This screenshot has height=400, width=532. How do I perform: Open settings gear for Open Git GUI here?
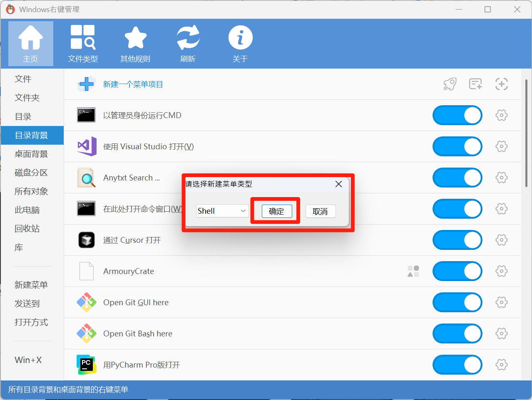pos(502,302)
